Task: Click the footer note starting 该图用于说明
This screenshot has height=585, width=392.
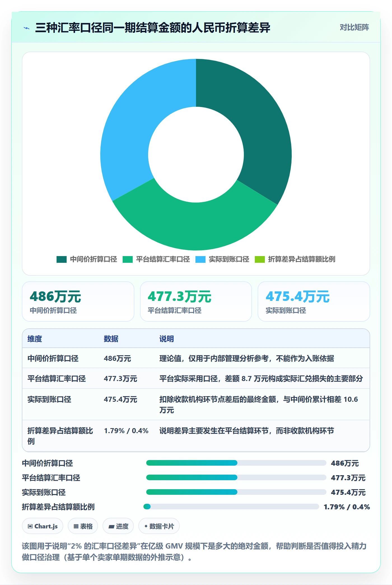Action: click(x=194, y=552)
